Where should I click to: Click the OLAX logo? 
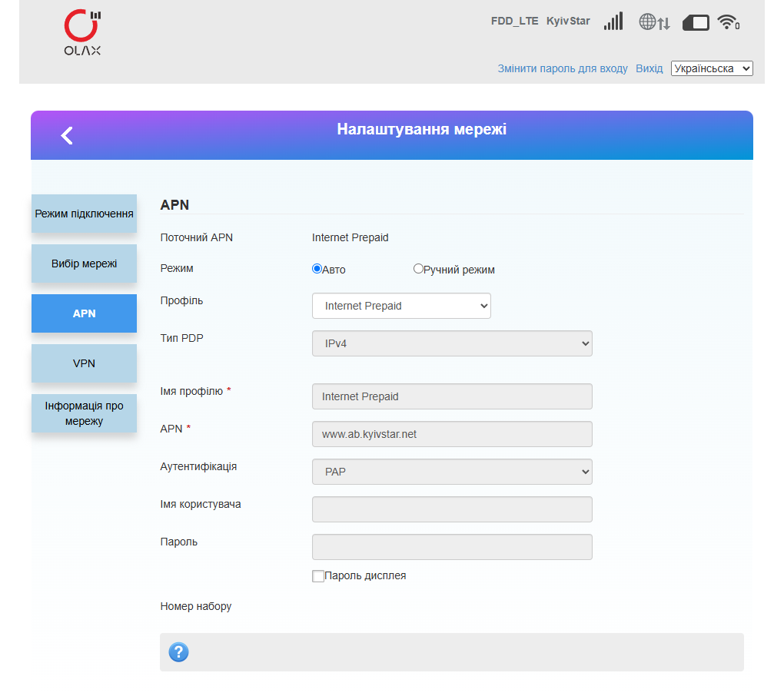tap(82, 32)
